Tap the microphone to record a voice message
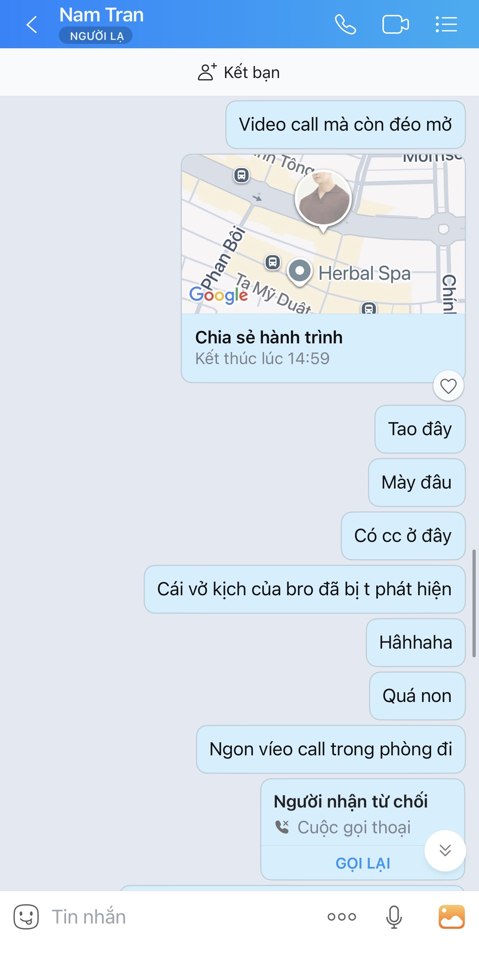Screen dimensions: 479x980 pyautogui.click(x=394, y=917)
